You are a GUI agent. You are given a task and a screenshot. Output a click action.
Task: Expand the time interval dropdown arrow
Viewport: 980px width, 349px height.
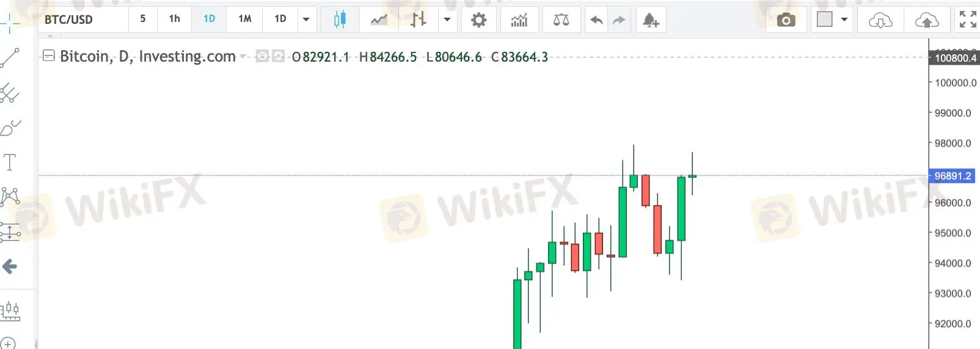click(306, 20)
